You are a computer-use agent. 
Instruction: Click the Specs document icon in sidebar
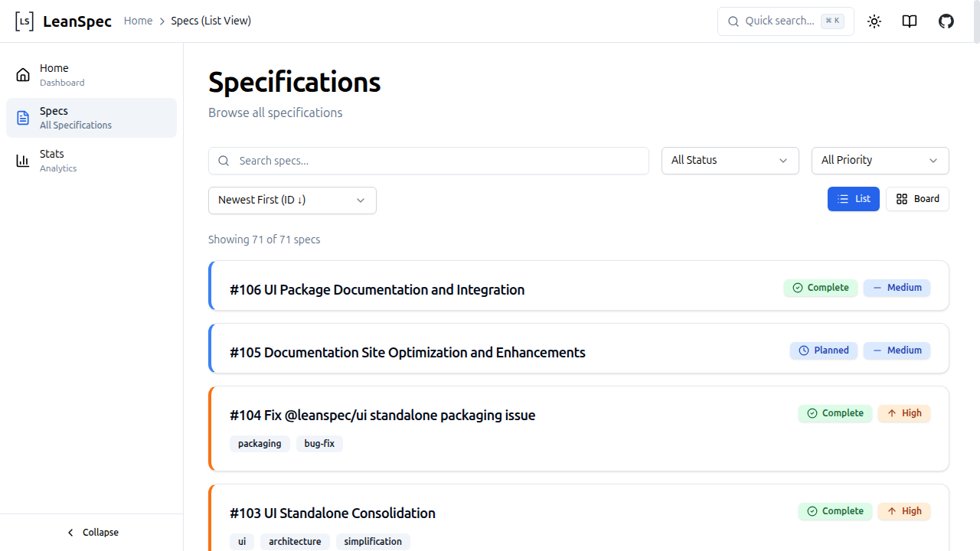[x=22, y=117]
